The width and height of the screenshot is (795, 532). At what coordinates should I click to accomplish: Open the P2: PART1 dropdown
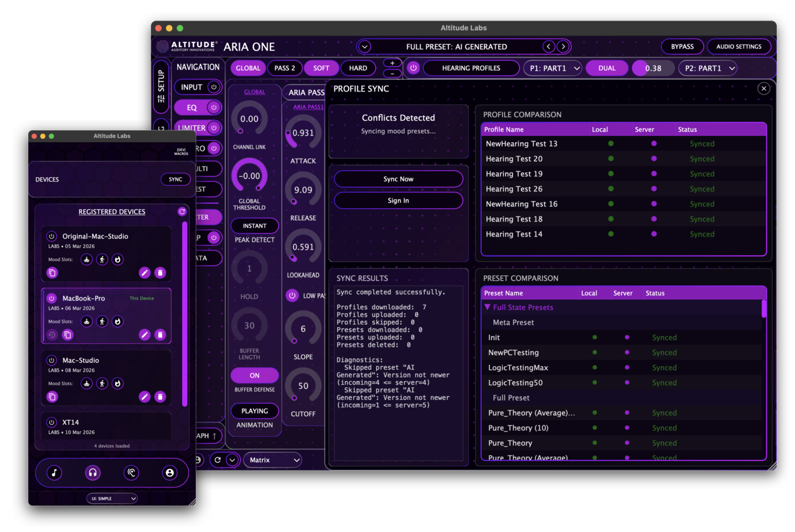click(x=708, y=68)
